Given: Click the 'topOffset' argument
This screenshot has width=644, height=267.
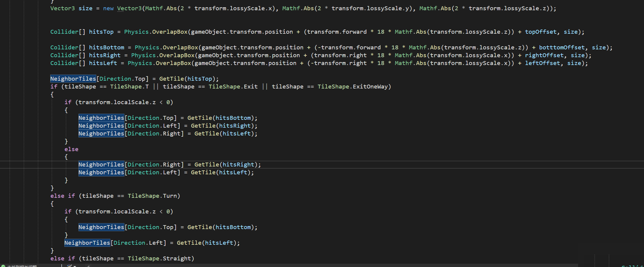Looking at the screenshot, I should 541,32.
